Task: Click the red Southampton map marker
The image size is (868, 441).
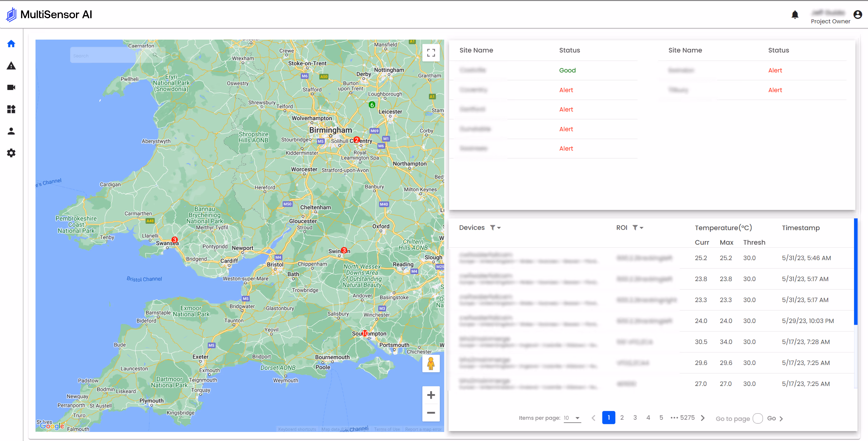Action: pyautogui.click(x=365, y=333)
